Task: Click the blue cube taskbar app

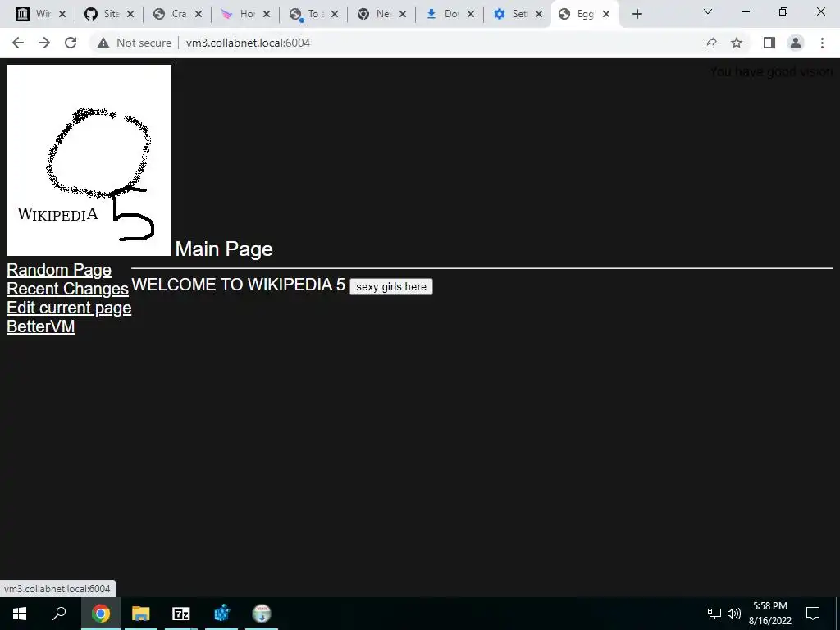Action: [x=221, y=614]
